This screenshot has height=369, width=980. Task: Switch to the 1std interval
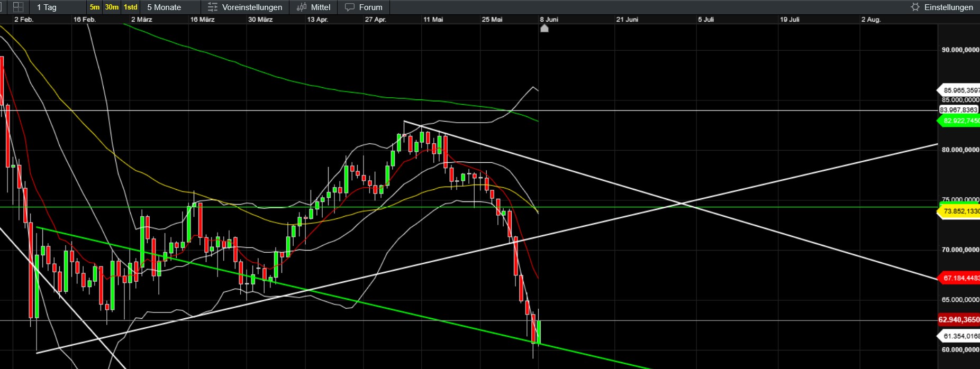click(x=130, y=7)
